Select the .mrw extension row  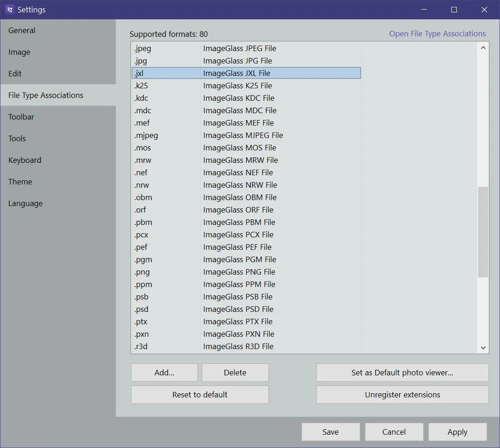246,160
